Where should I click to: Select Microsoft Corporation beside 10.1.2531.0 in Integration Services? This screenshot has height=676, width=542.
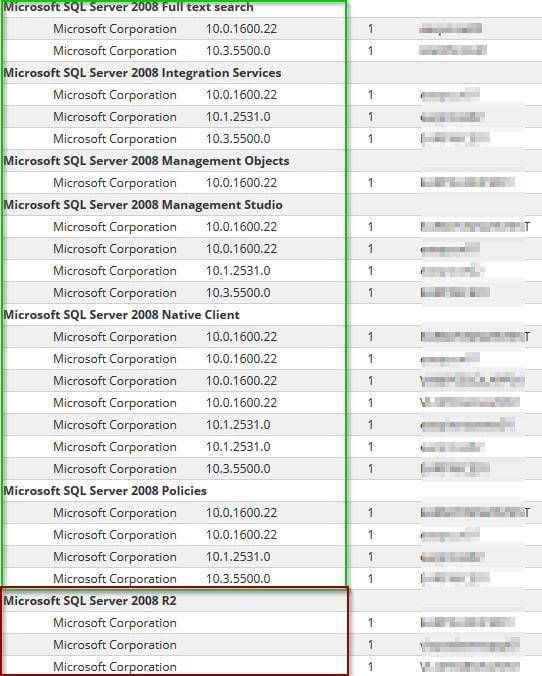pos(115,117)
